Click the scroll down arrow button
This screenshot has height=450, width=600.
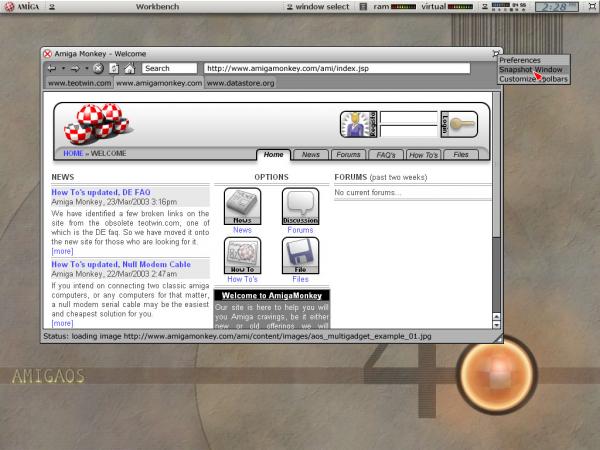point(496,325)
